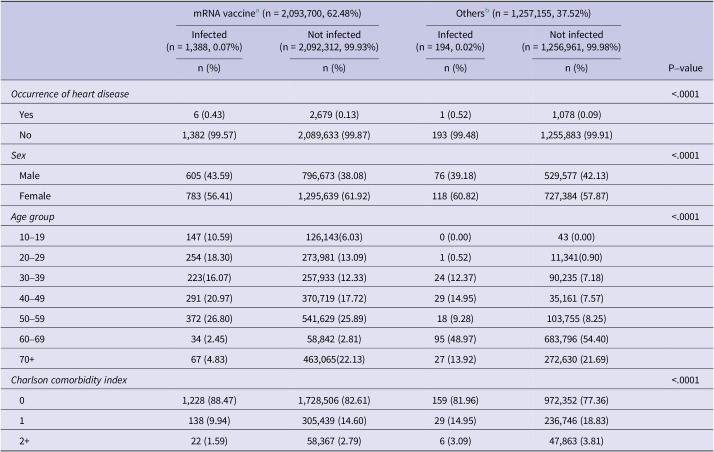Click the cell 47,863 (3.81)
This screenshot has height=452, width=714.
point(576,441)
